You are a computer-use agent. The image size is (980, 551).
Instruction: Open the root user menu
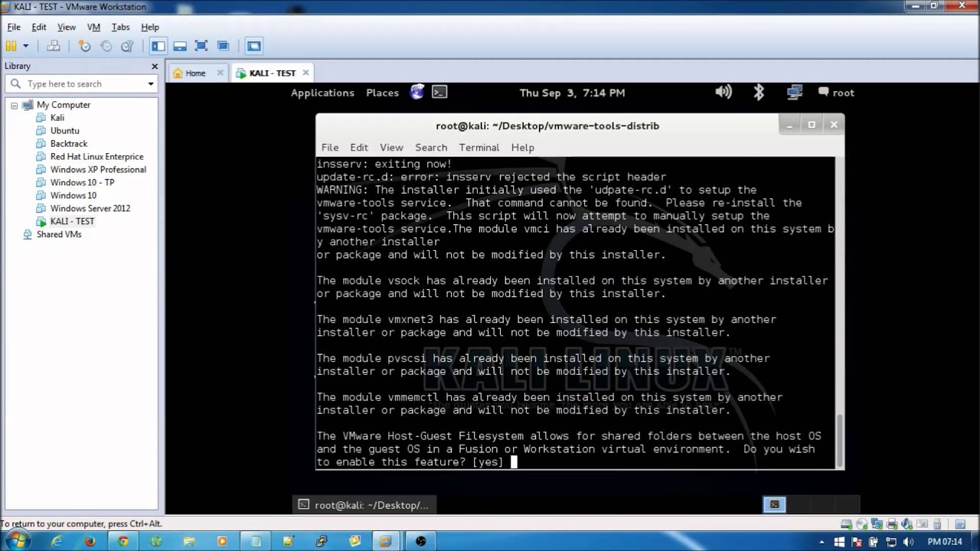[x=836, y=93]
